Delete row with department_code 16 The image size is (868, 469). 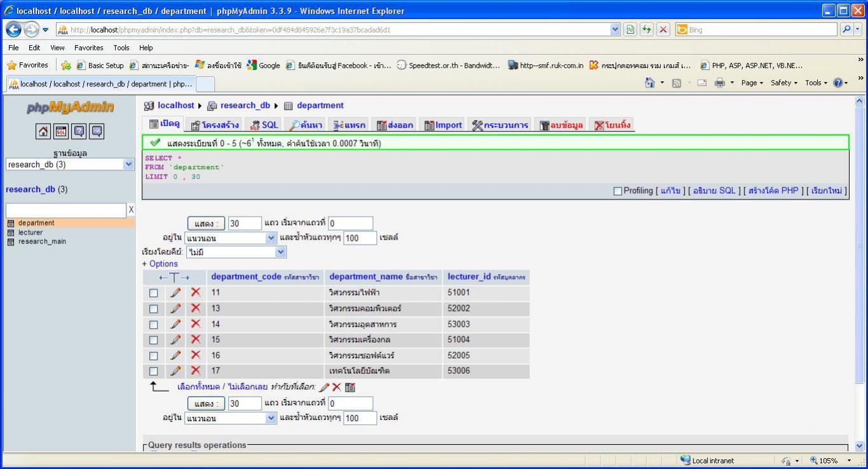196,355
